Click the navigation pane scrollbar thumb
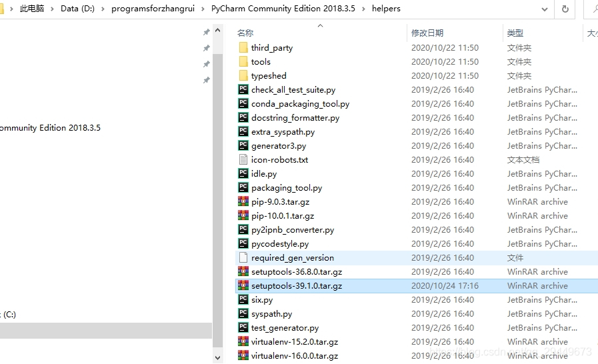 point(217,201)
